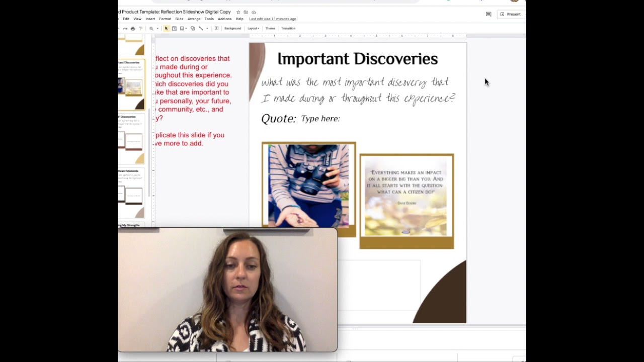Open the Add-ons menu

click(x=225, y=19)
